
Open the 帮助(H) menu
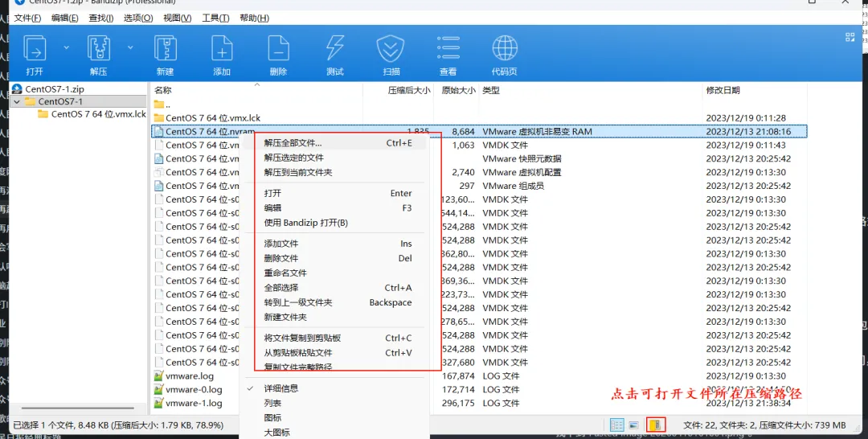[x=254, y=18]
